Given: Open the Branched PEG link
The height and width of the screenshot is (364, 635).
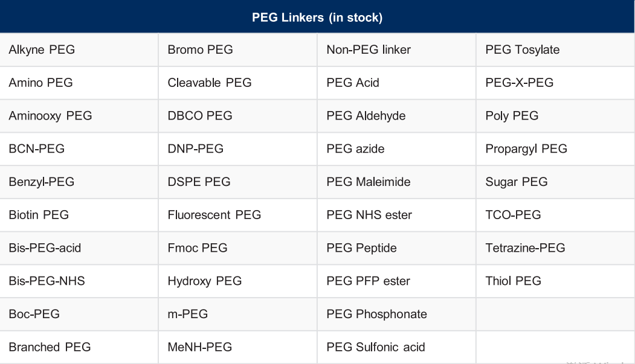Looking at the screenshot, I should pos(50,347).
